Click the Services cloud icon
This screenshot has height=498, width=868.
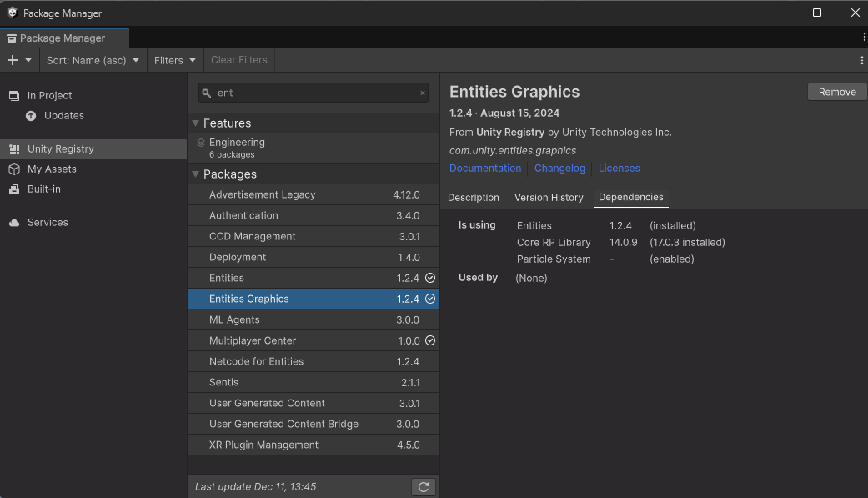coord(14,223)
